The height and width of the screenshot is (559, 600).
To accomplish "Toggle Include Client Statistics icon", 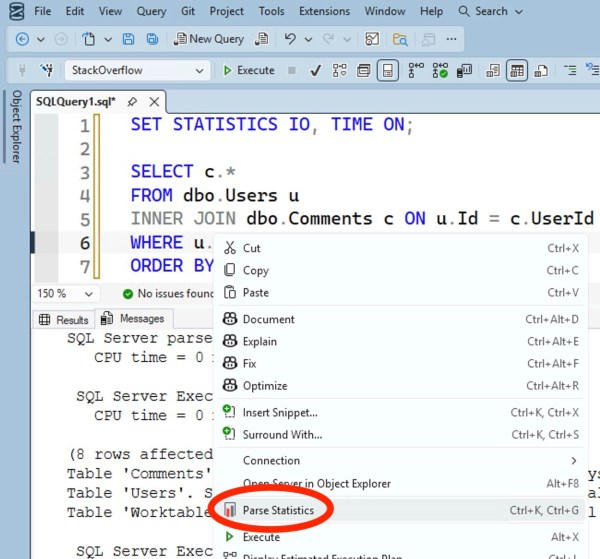I will point(464,70).
